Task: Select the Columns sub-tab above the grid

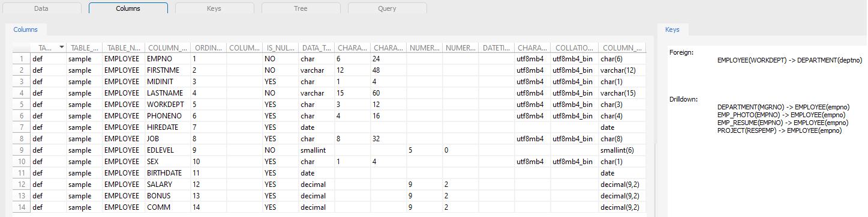Action: 25,29
